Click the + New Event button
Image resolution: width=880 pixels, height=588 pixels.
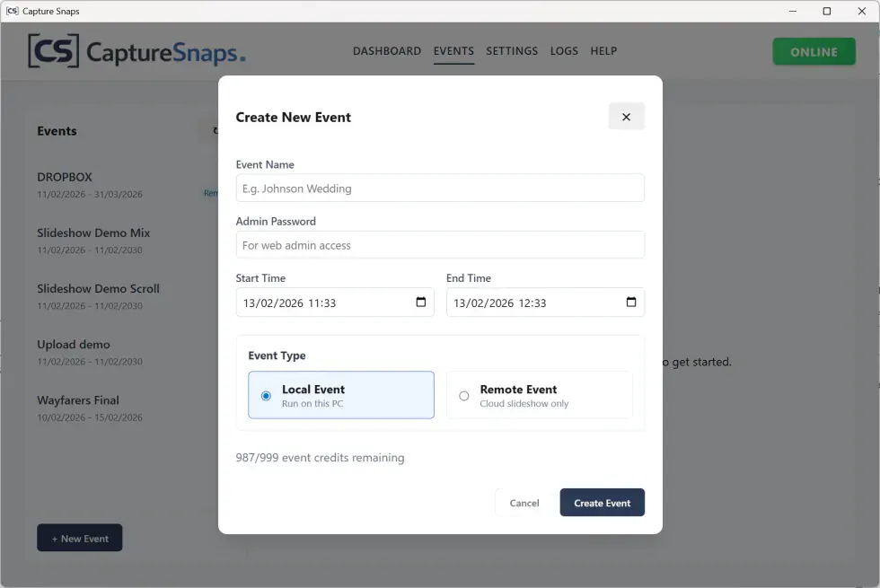pyautogui.click(x=80, y=538)
